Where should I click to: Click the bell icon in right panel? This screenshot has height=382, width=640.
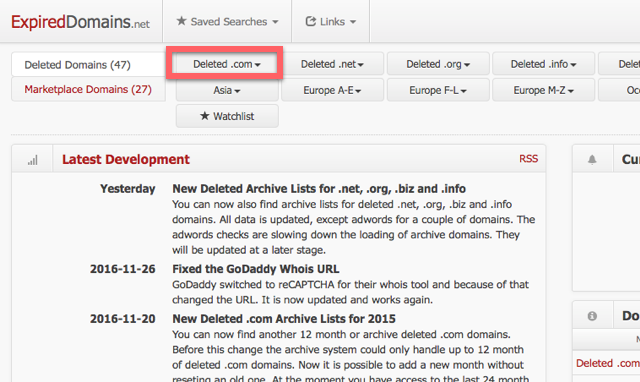(x=592, y=159)
